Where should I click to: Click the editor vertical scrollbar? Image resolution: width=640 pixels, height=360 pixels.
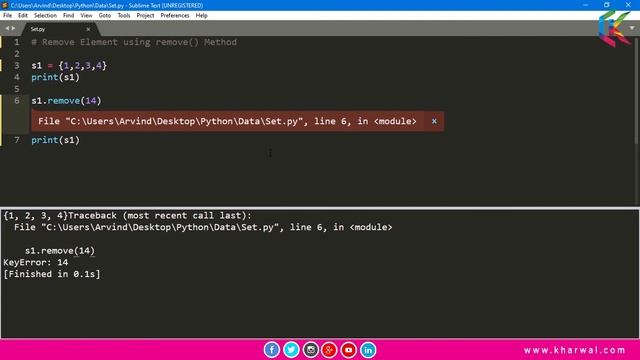click(x=636, y=91)
